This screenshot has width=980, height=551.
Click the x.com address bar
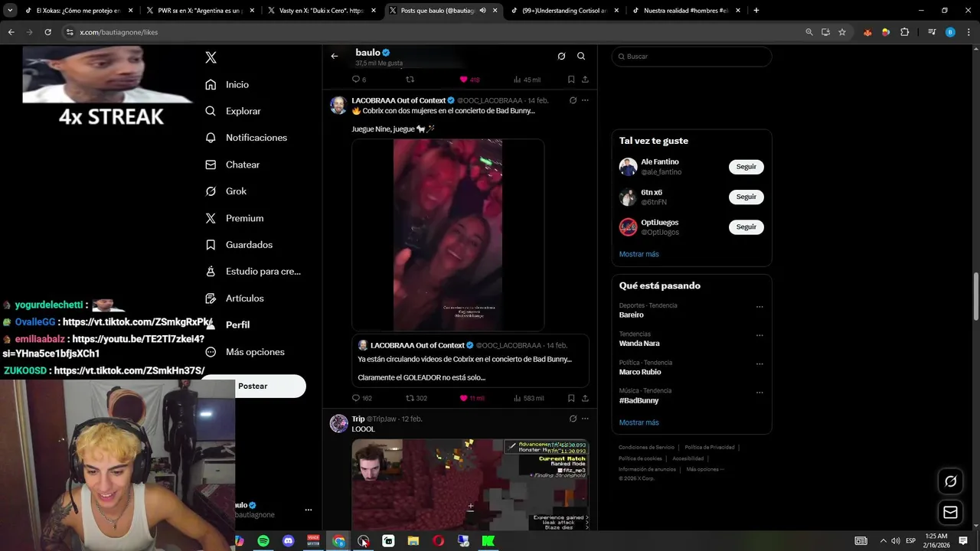click(x=429, y=32)
